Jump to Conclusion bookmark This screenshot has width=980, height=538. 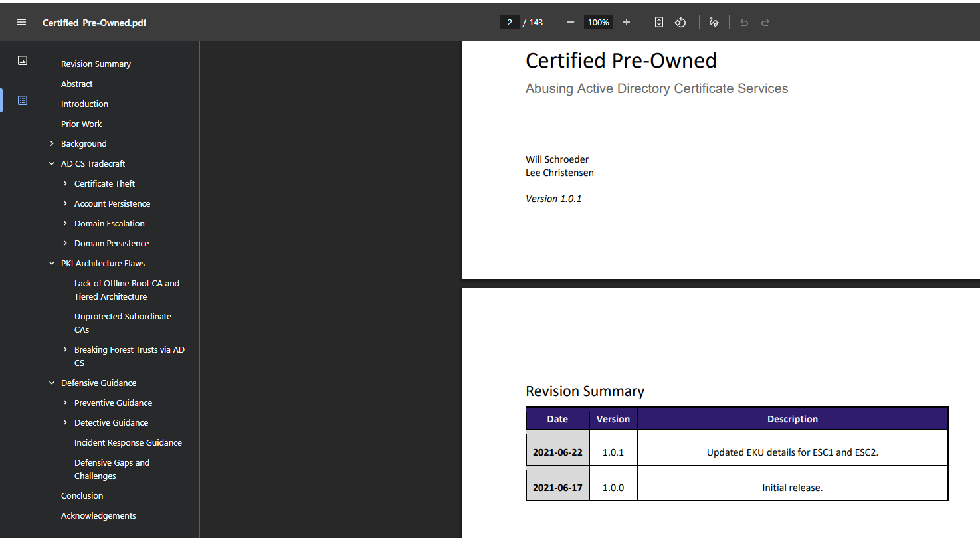82,495
